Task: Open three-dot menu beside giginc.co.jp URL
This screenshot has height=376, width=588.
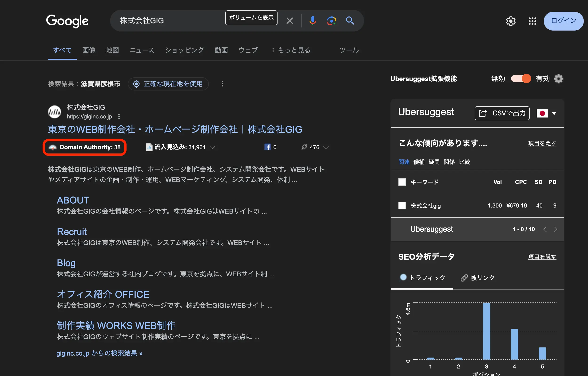Action: click(119, 117)
